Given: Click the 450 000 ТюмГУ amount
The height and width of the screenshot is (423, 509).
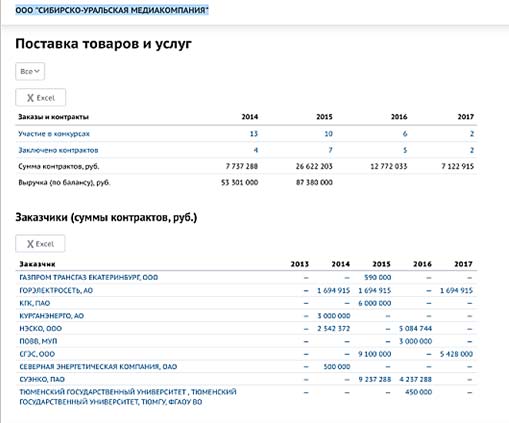Looking at the screenshot, I should 418,392.
